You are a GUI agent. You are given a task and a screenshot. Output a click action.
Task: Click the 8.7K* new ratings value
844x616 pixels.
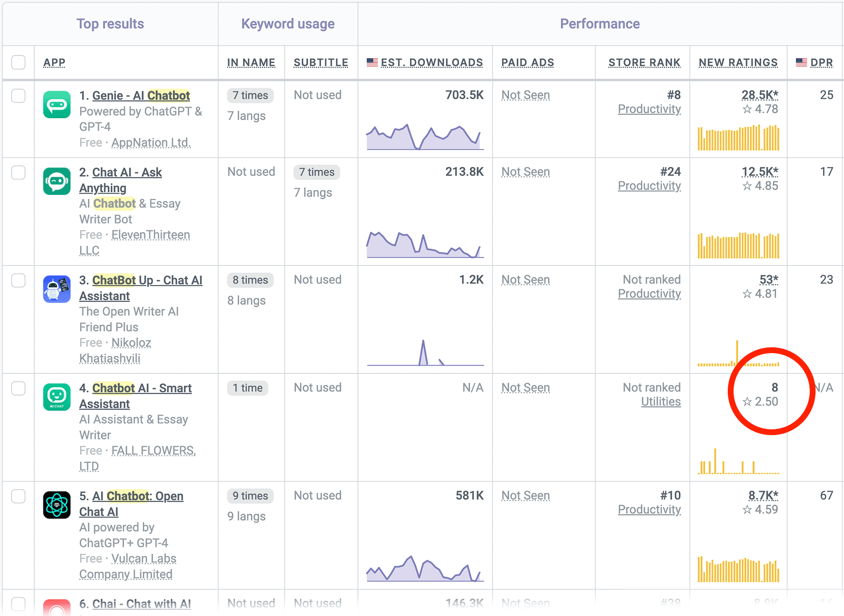[x=763, y=496]
